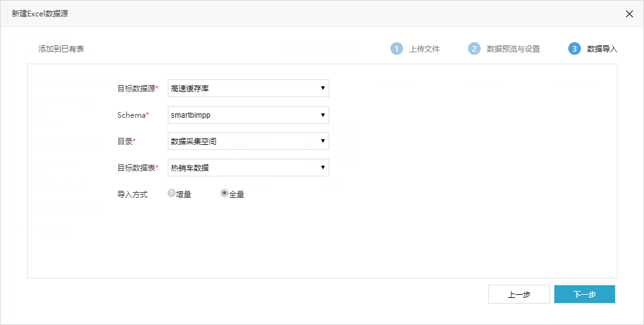Select the 增量 import mode radio button

click(x=172, y=193)
